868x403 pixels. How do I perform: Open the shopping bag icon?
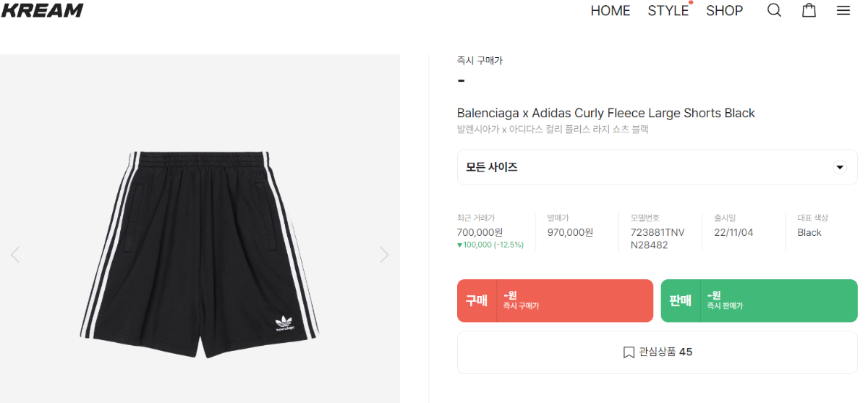pyautogui.click(x=809, y=10)
